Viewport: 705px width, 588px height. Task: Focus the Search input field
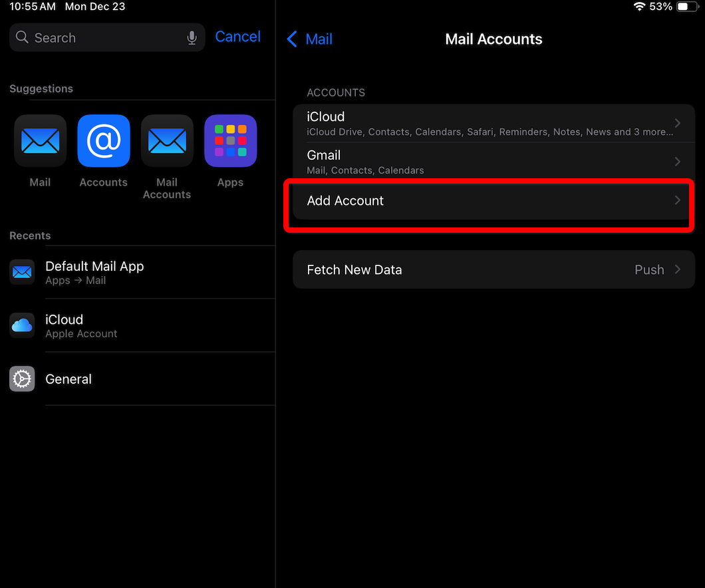(107, 37)
